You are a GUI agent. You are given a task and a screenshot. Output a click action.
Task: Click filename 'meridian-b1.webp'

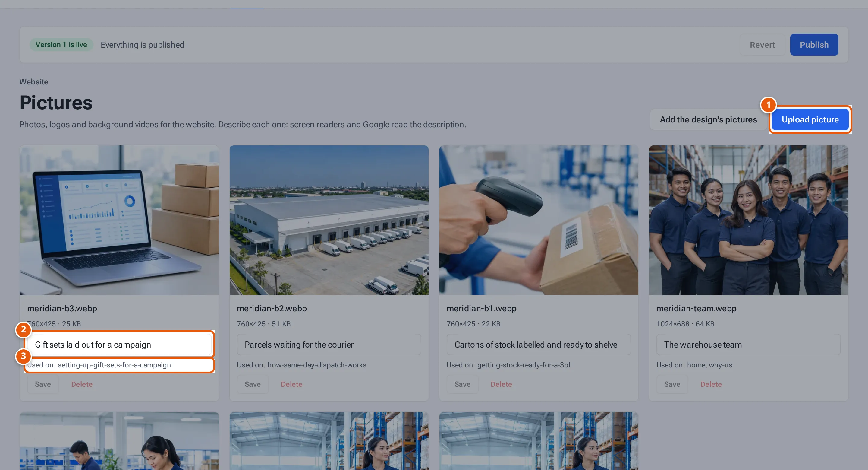pyautogui.click(x=481, y=308)
